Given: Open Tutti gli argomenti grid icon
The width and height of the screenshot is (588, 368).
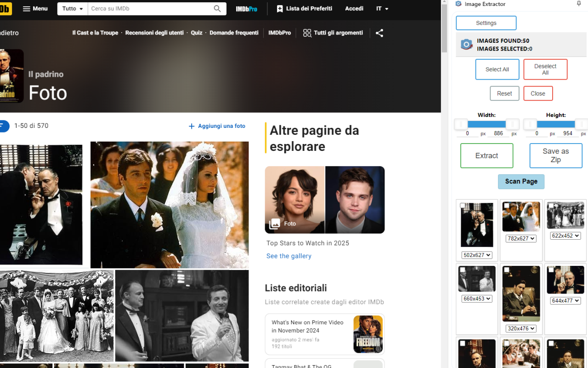Looking at the screenshot, I should [x=307, y=33].
